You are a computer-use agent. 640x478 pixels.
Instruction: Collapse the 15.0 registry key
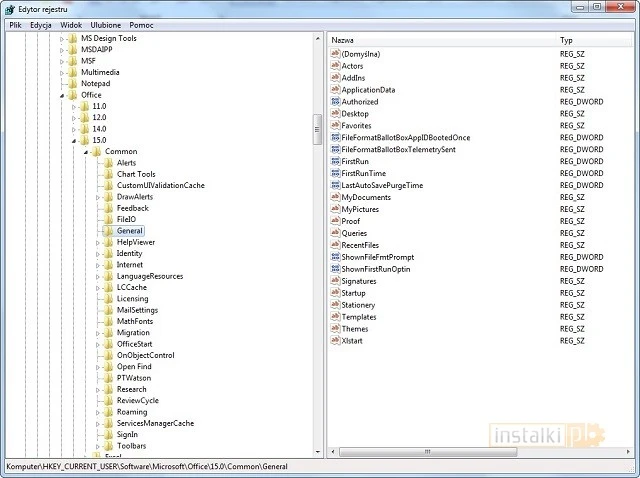pos(73,141)
